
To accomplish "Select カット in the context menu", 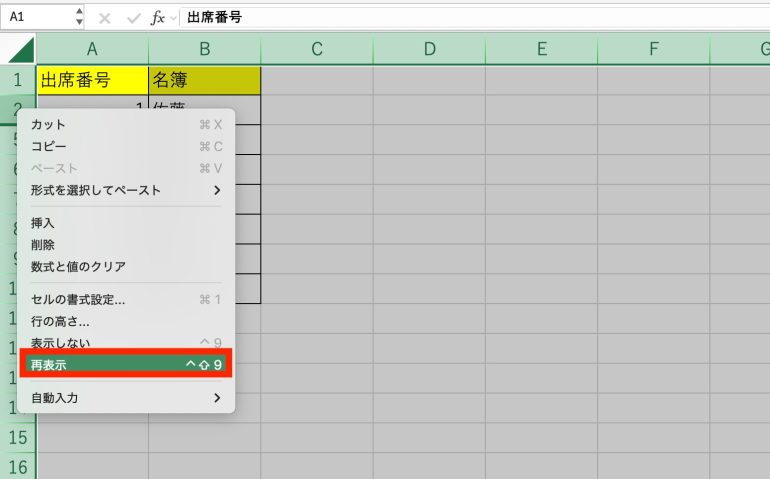I will (x=48, y=124).
